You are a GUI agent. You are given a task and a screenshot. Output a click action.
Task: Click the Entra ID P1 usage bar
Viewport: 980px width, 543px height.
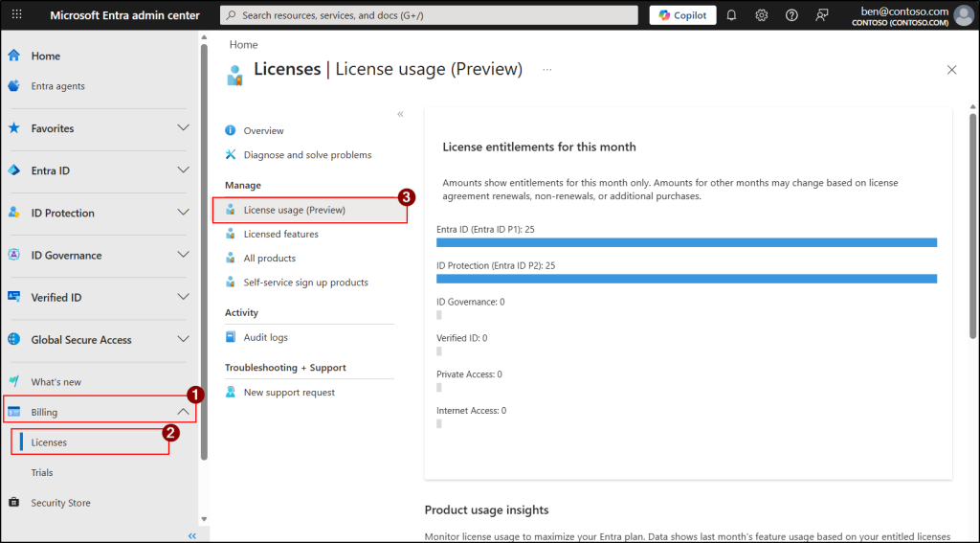pyautogui.click(x=686, y=242)
